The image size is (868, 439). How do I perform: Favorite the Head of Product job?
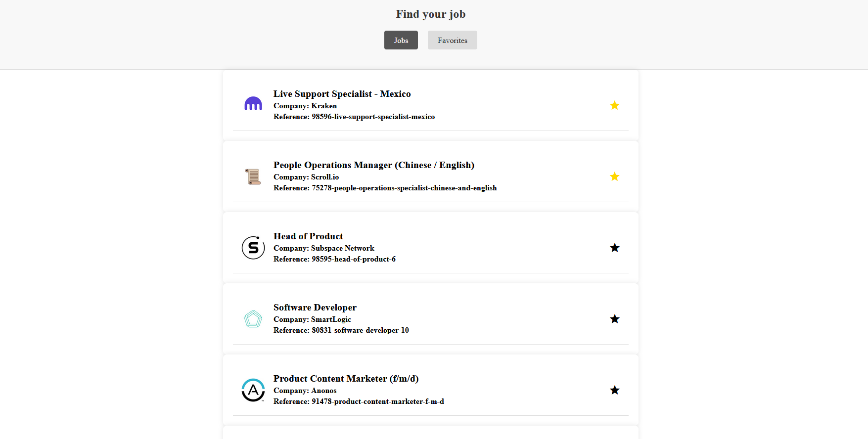point(614,248)
